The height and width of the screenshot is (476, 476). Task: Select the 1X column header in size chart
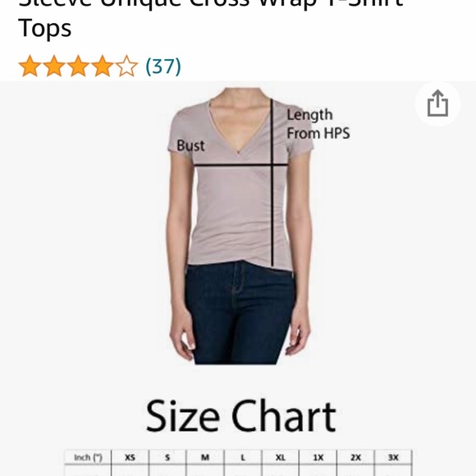tap(318, 457)
